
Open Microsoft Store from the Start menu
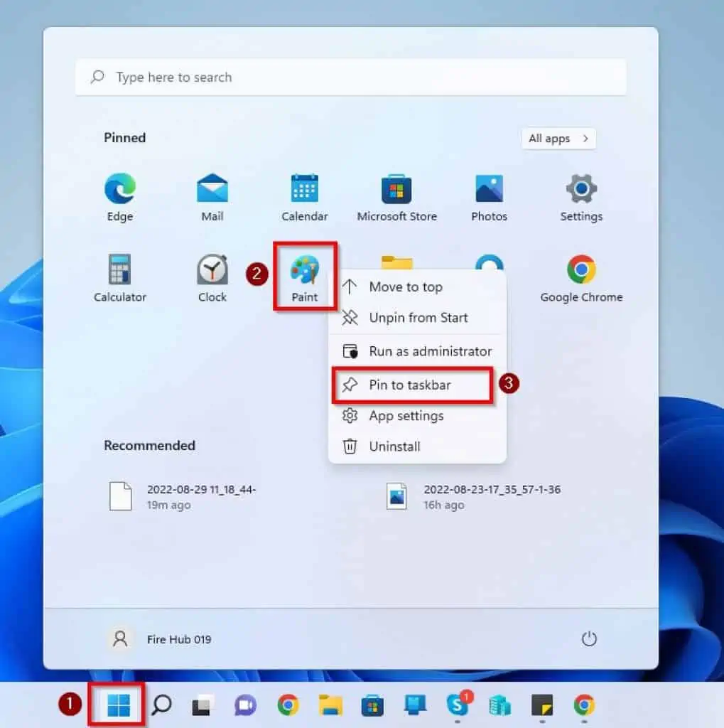click(x=396, y=190)
